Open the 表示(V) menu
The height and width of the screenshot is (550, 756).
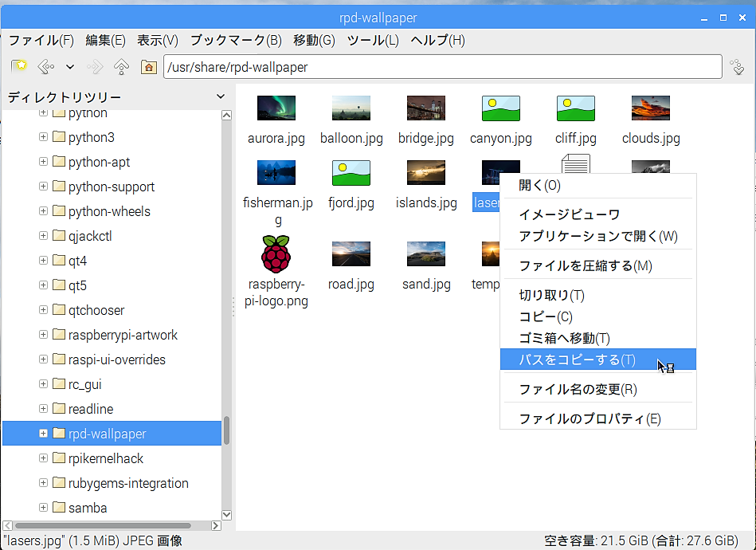click(x=158, y=40)
